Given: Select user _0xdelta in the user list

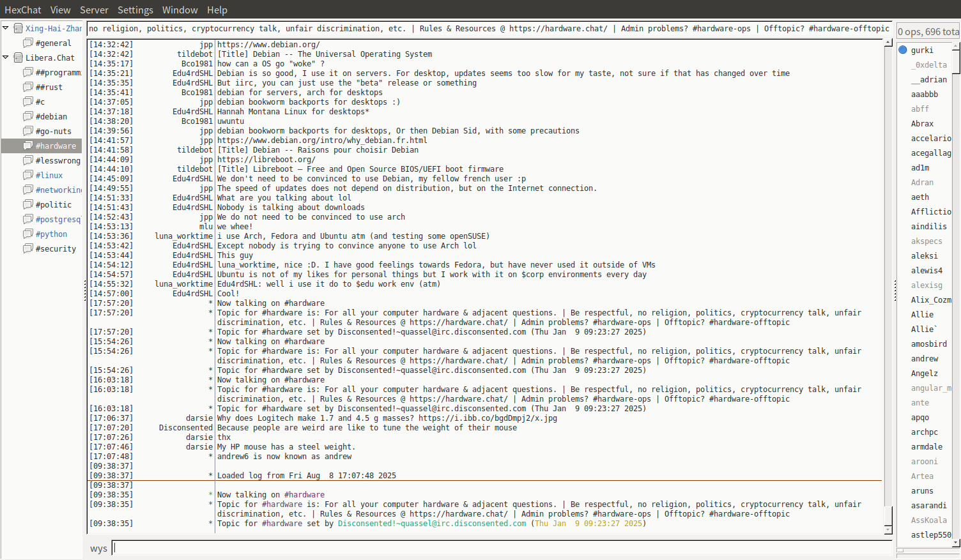Looking at the screenshot, I should (x=929, y=64).
